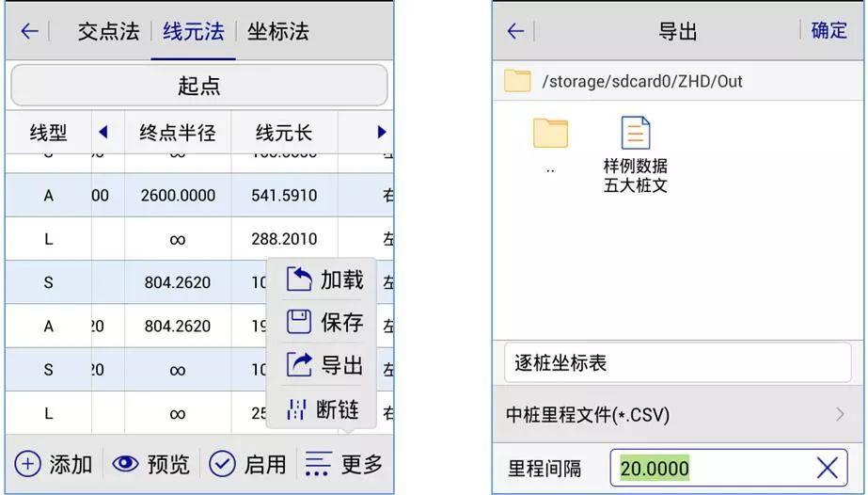Tap the 起点 start point button

click(x=199, y=86)
